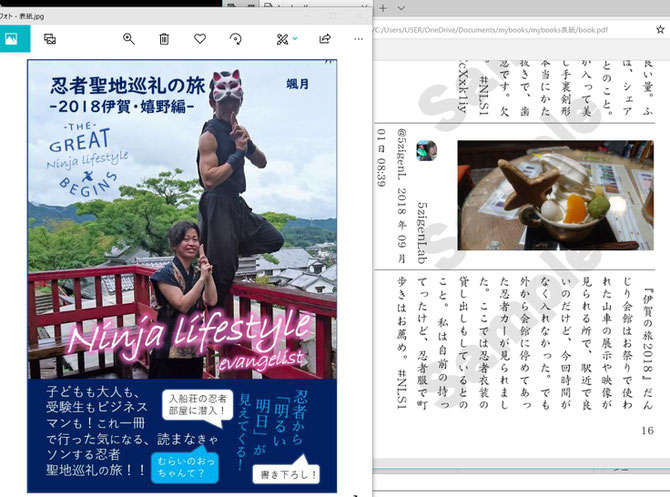The image size is (670, 497).
Task: Click the page number 16 in the PDF
Action: click(x=647, y=430)
